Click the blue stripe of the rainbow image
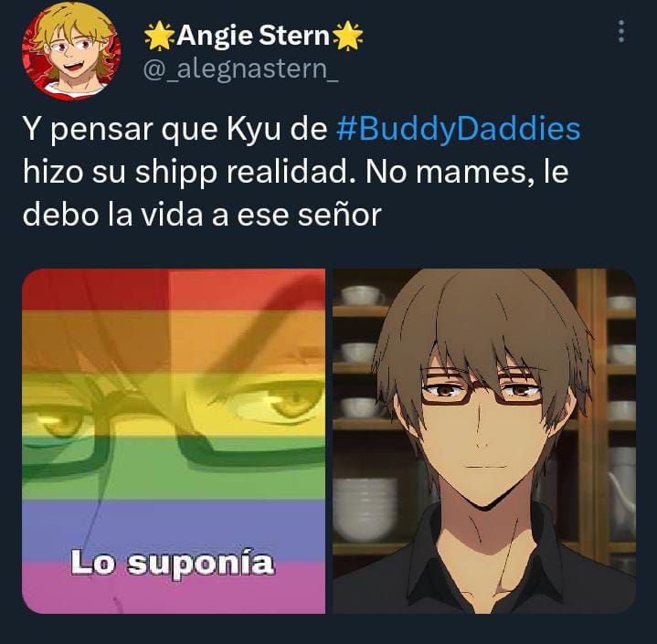The width and height of the screenshot is (657, 644). (174, 530)
